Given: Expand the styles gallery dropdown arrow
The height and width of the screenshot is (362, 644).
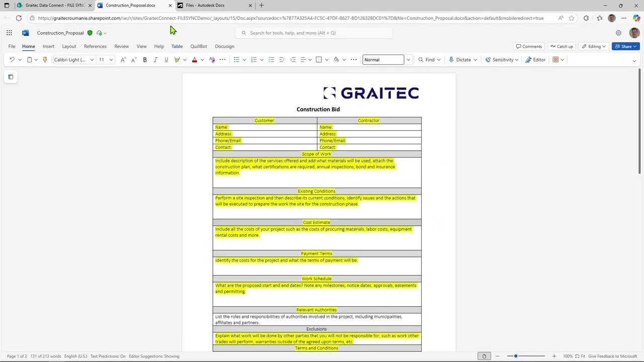Looking at the screenshot, I should pyautogui.click(x=408, y=60).
